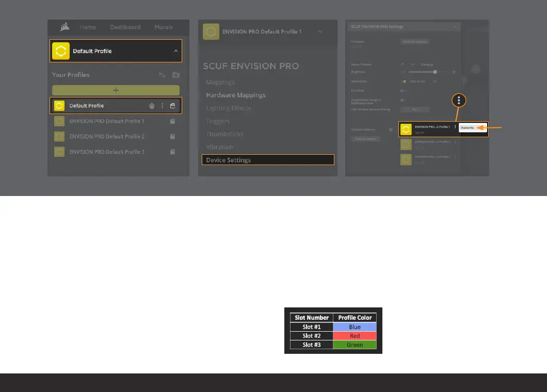The width and height of the screenshot is (547, 392).
Task: Click the icon of ENVISION PRO Default Profile 2 row
Action: [x=59, y=136]
